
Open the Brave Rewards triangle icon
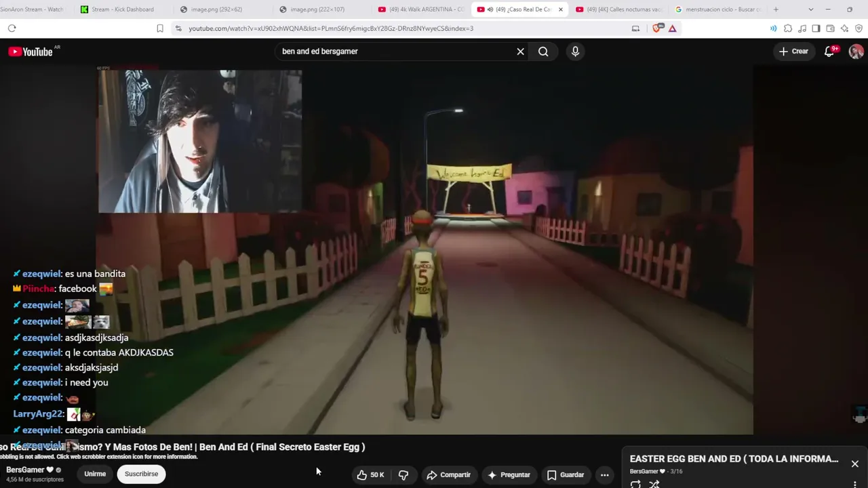(672, 28)
